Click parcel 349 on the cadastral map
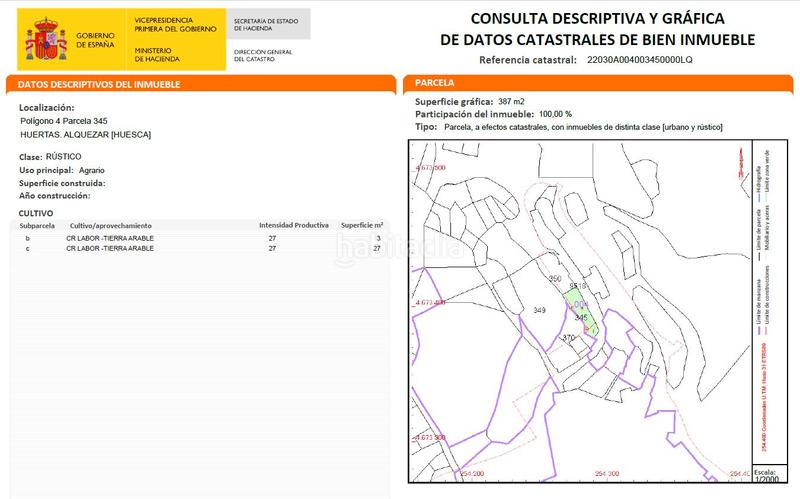The width and height of the screenshot is (800, 499). point(540,311)
